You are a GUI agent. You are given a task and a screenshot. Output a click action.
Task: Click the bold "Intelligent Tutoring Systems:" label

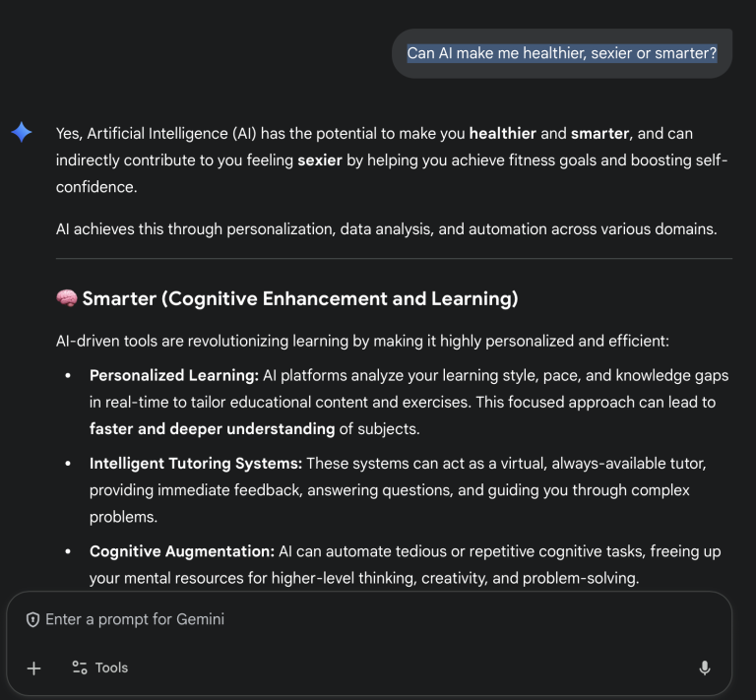(x=197, y=463)
